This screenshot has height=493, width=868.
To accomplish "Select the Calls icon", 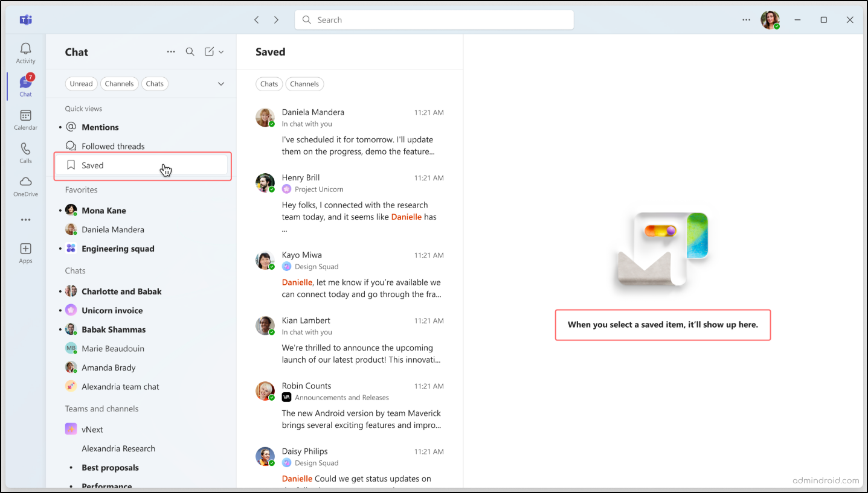I will [25, 151].
